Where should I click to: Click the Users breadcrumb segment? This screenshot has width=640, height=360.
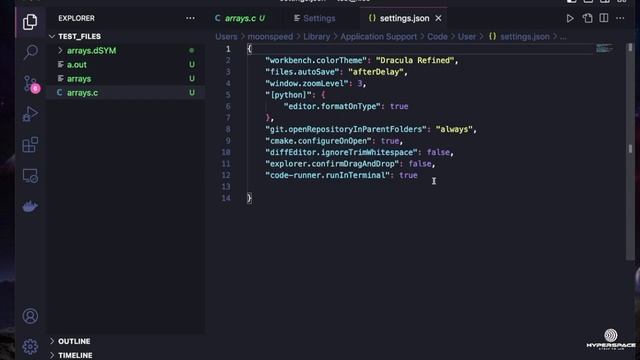(226, 36)
